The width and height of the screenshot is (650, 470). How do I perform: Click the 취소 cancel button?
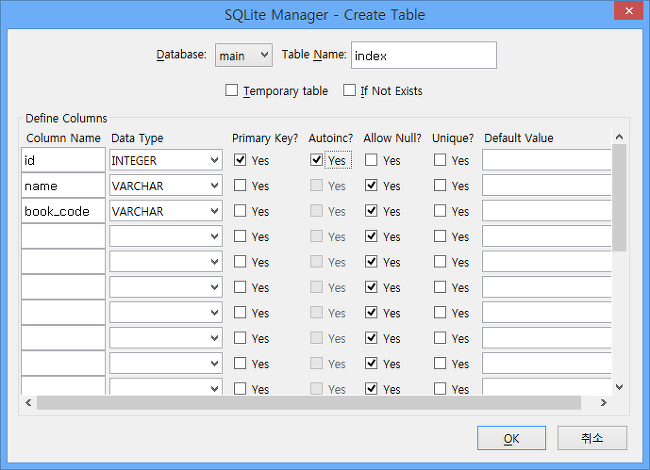tap(592, 438)
